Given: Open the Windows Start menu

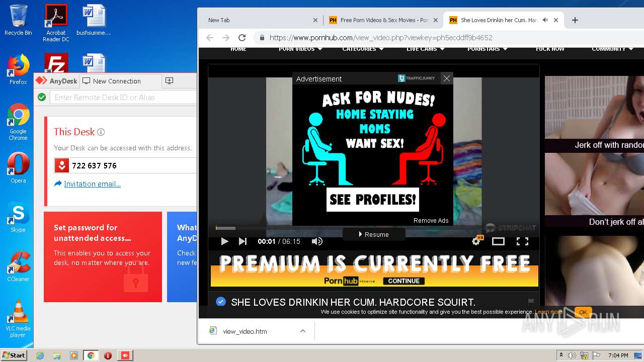Looking at the screenshot, I should pyautogui.click(x=14, y=355).
